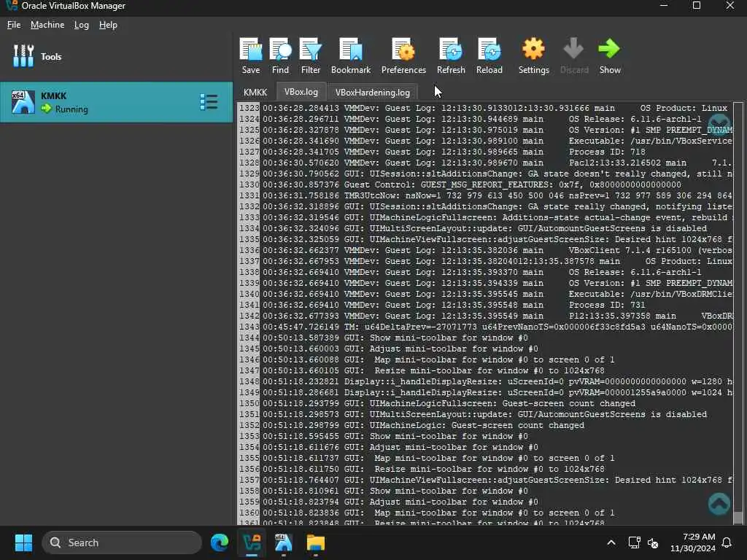Click the Save log toolbar icon
This screenshot has height=560, width=747.
point(251,55)
